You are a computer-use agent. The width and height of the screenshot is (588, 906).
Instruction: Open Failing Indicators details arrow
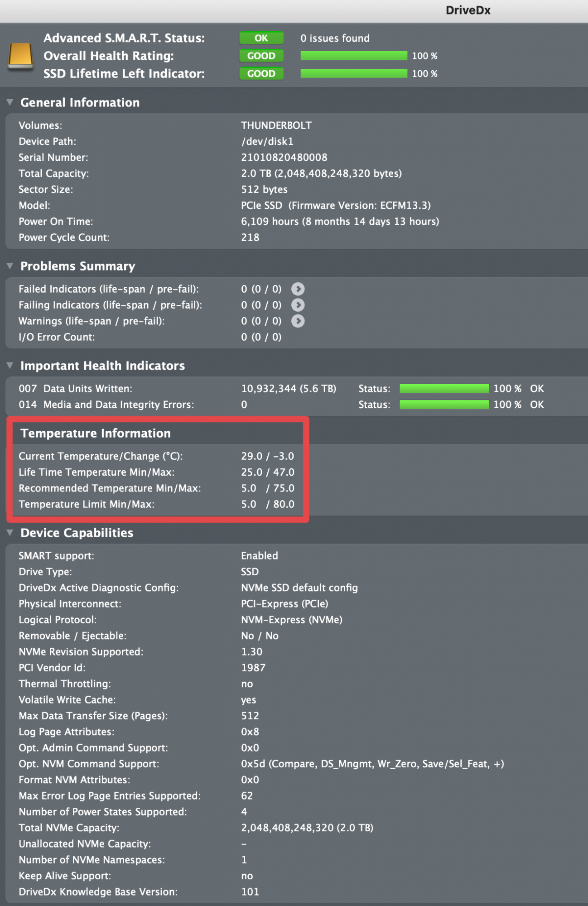298,305
